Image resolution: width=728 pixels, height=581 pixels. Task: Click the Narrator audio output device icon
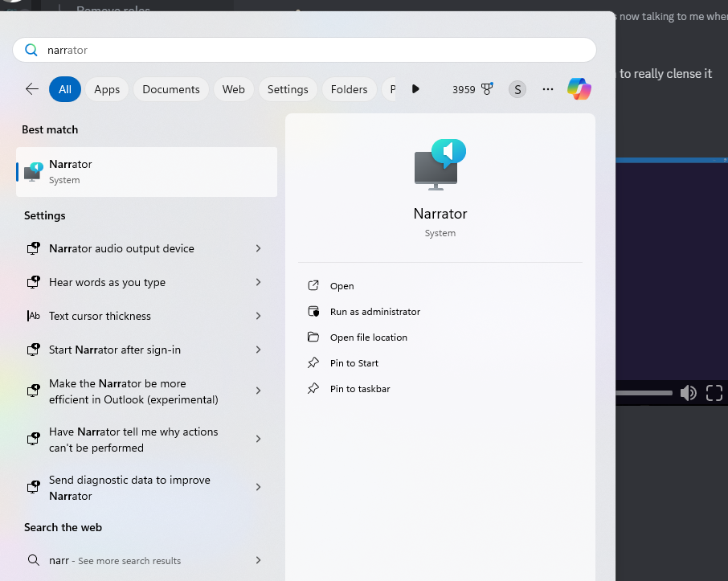point(34,248)
